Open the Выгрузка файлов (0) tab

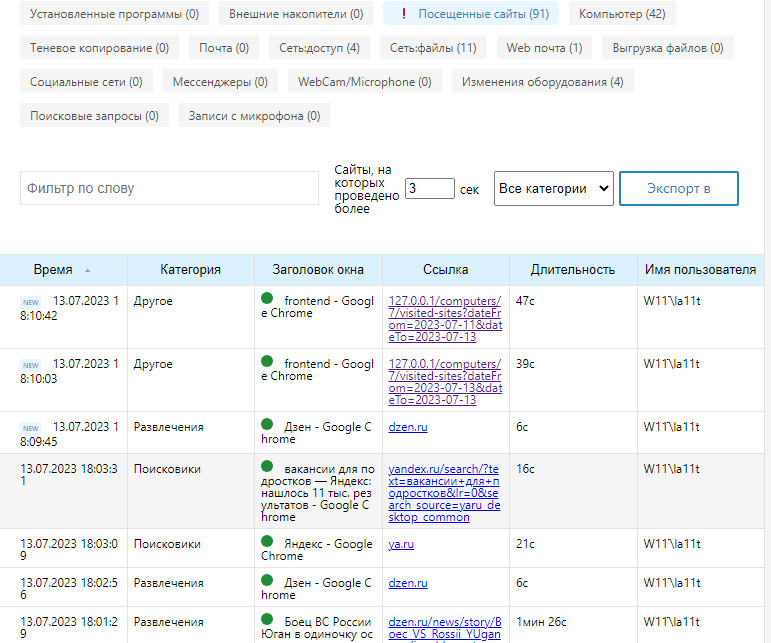(668, 48)
